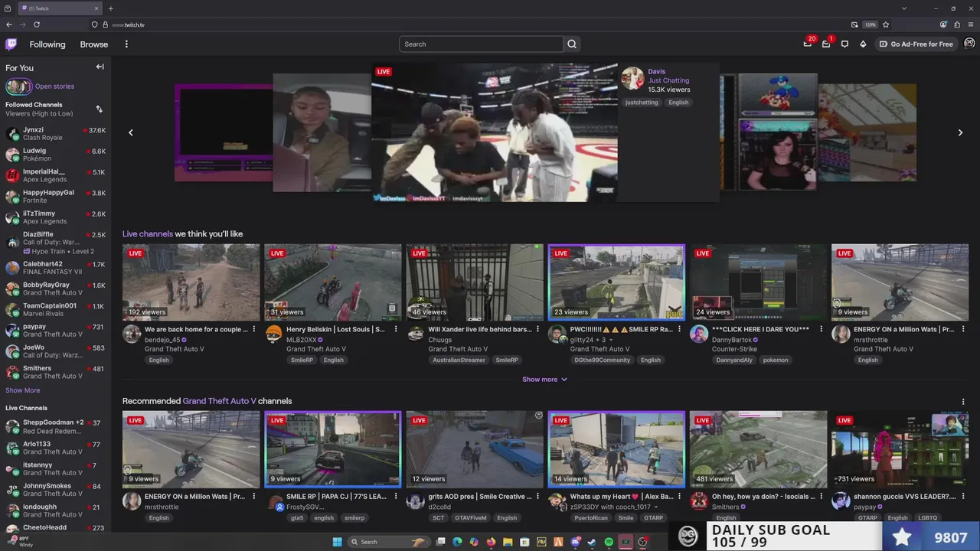
Task: Open the Browse tab
Action: point(94,44)
